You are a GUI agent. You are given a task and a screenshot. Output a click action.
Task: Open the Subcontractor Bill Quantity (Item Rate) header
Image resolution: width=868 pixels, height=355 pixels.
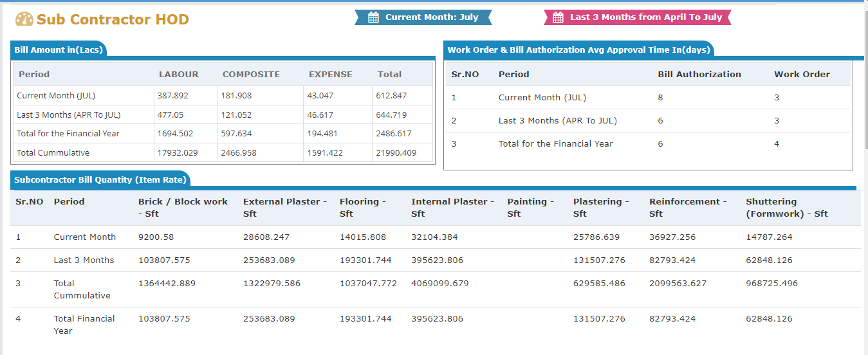(100, 181)
